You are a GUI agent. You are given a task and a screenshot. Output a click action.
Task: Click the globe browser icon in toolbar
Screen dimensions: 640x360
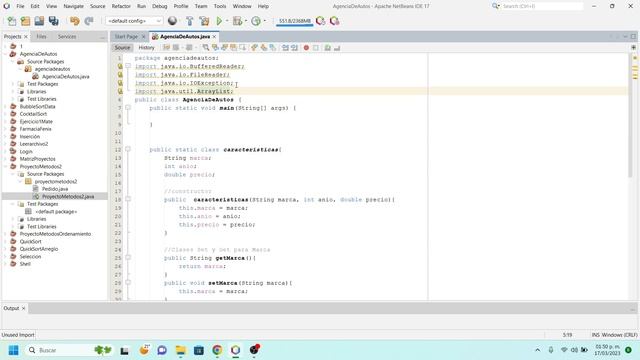(172, 21)
